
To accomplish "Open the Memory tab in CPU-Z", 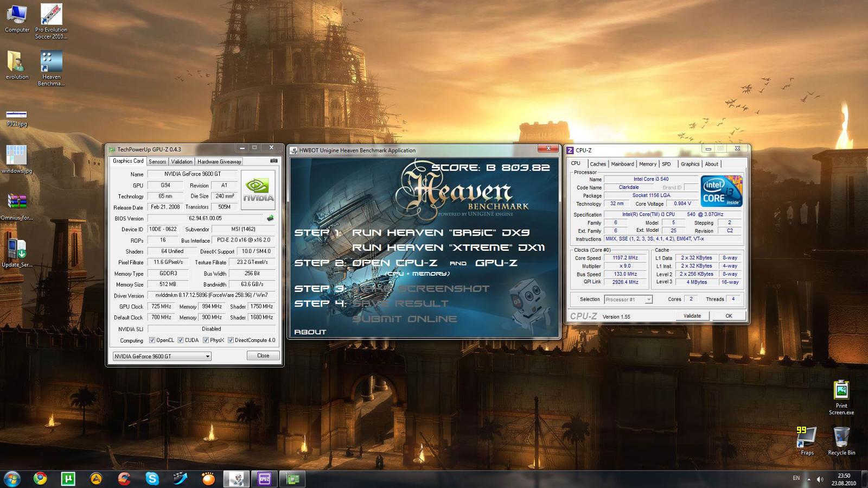I will coord(648,164).
